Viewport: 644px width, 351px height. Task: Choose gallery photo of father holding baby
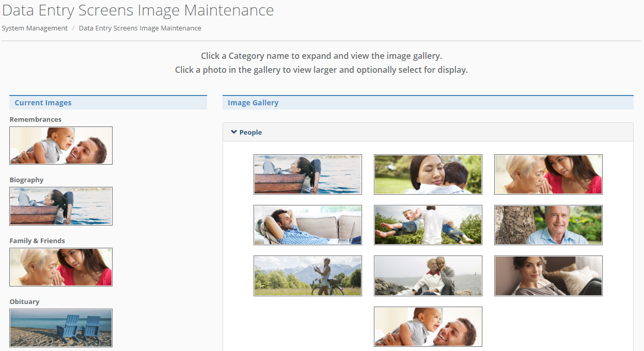(x=428, y=327)
